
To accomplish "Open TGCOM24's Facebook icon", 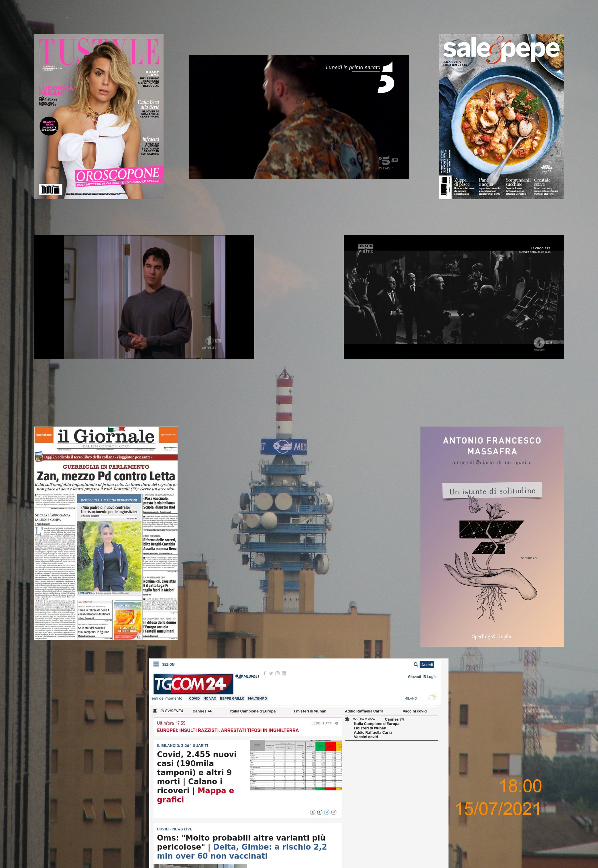I will point(265,673).
